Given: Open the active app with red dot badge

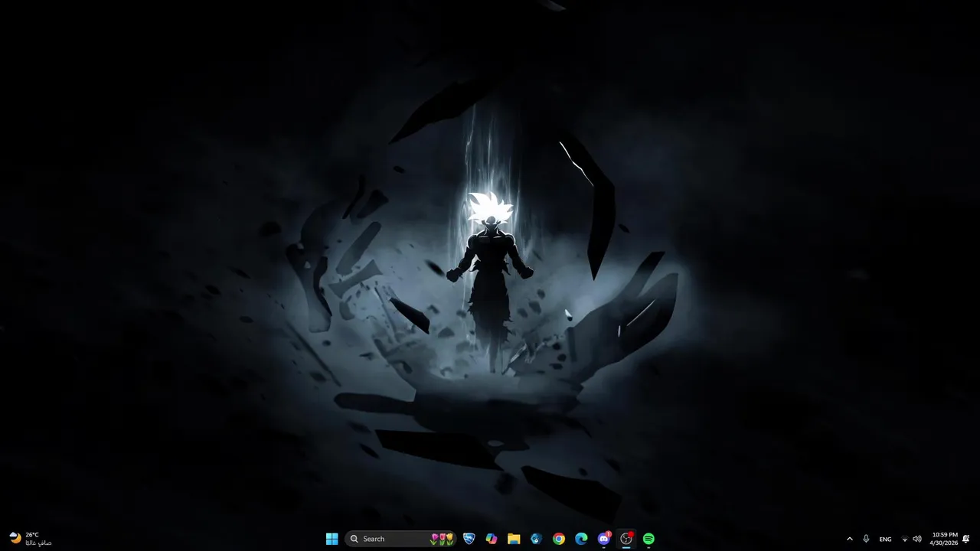Looking at the screenshot, I should (x=626, y=539).
